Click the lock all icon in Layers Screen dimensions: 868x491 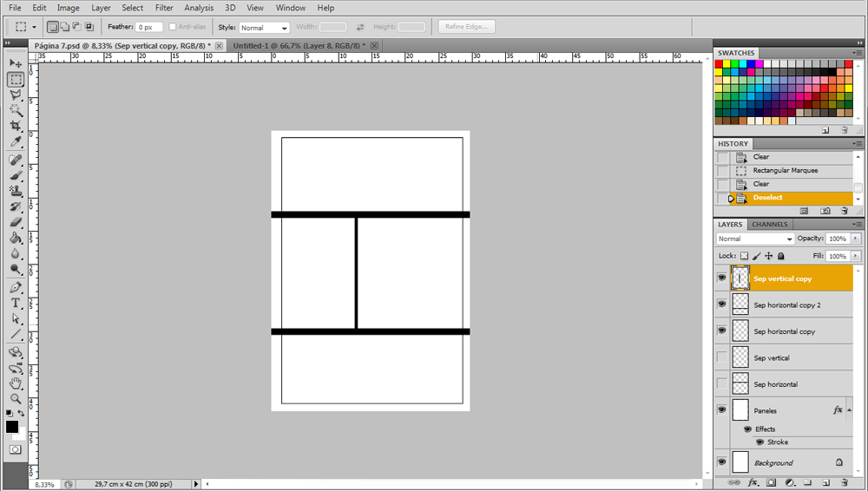coord(781,257)
